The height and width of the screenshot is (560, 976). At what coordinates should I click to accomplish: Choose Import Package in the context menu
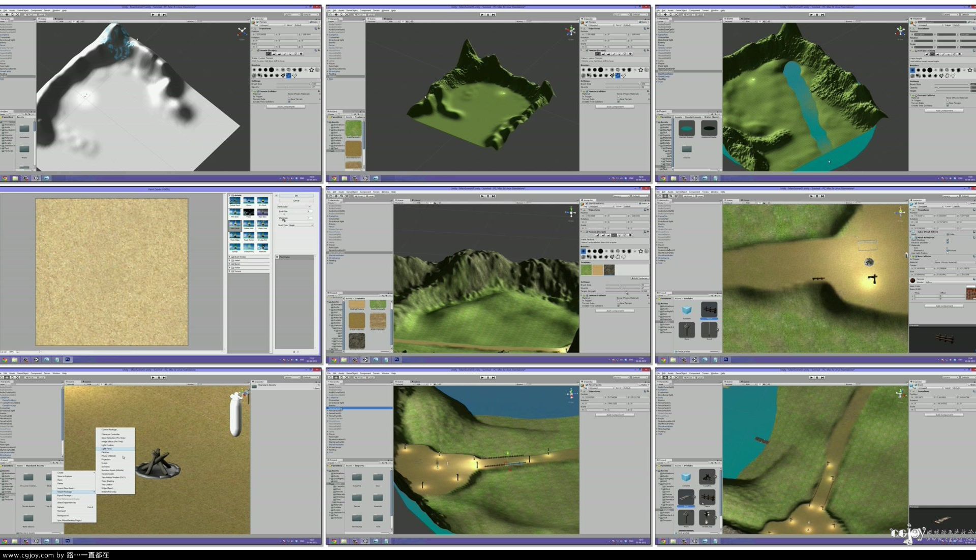coord(74,492)
